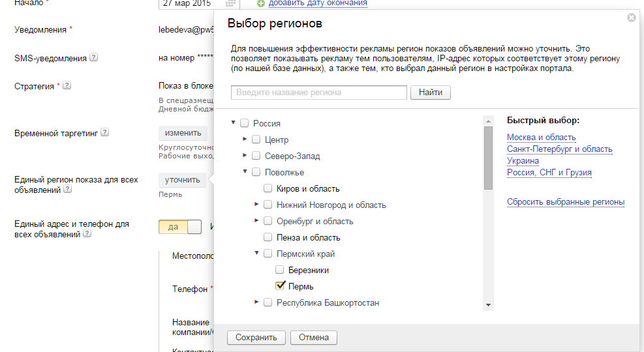Collapse the Поволжье tree node
The height and width of the screenshot is (352, 644).
pyautogui.click(x=245, y=172)
